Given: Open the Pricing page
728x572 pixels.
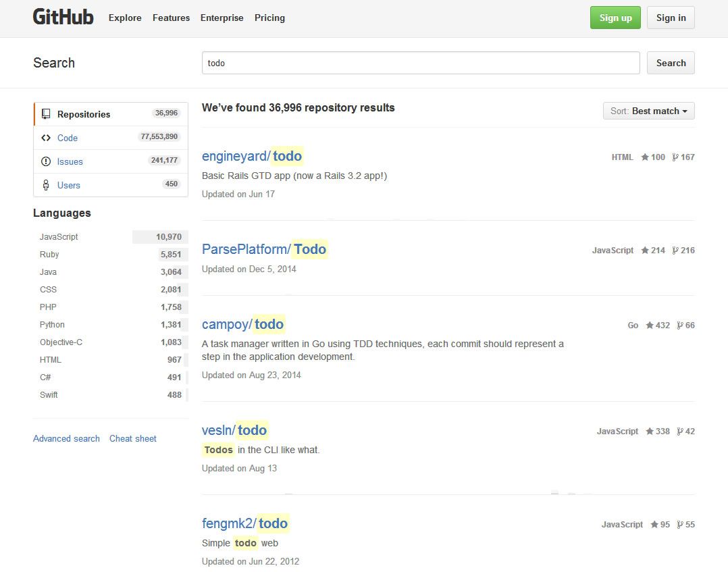Looking at the screenshot, I should click(269, 18).
